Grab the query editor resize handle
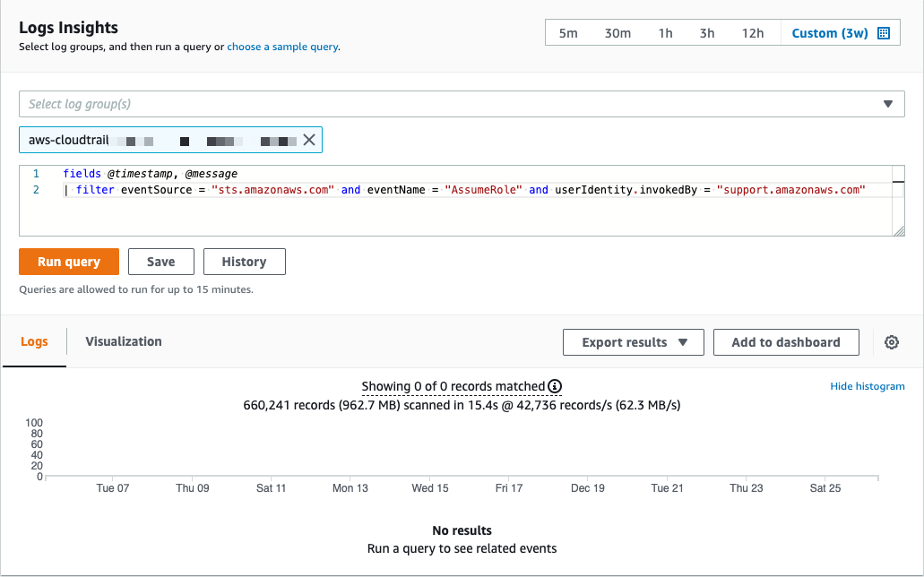 tap(899, 231)
